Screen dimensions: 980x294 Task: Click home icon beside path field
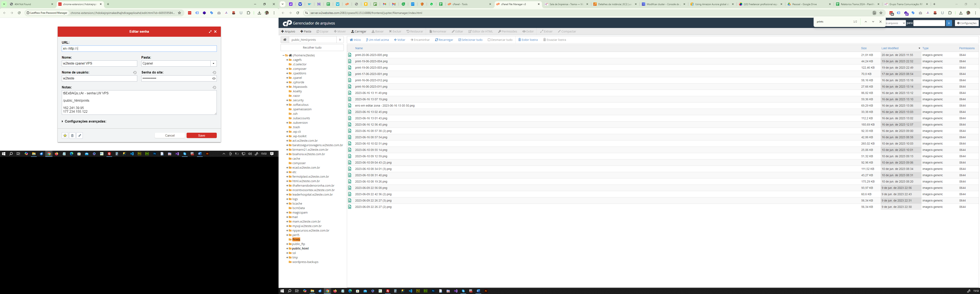(285, 40)
